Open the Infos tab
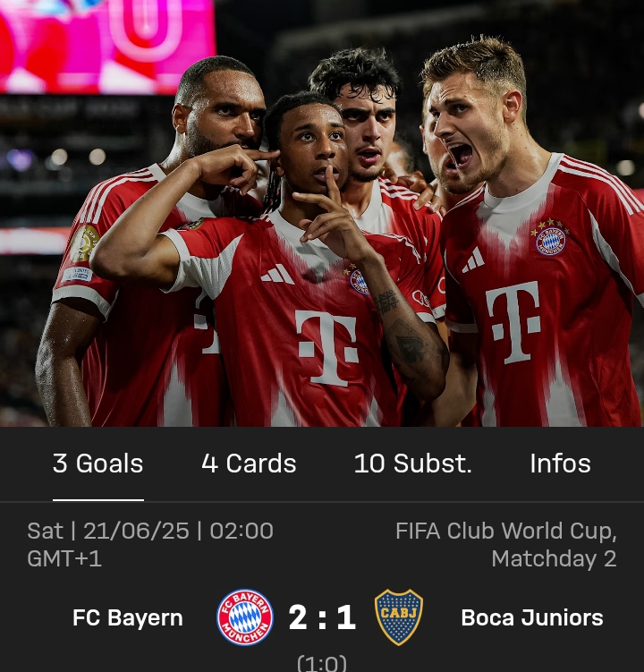This screenshot has width=644, height=672. 561,464
